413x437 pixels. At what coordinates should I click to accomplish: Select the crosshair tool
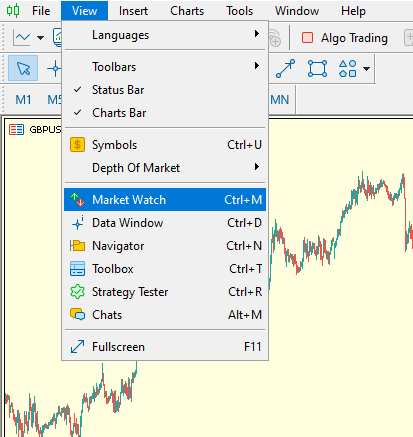click(54, 69)
